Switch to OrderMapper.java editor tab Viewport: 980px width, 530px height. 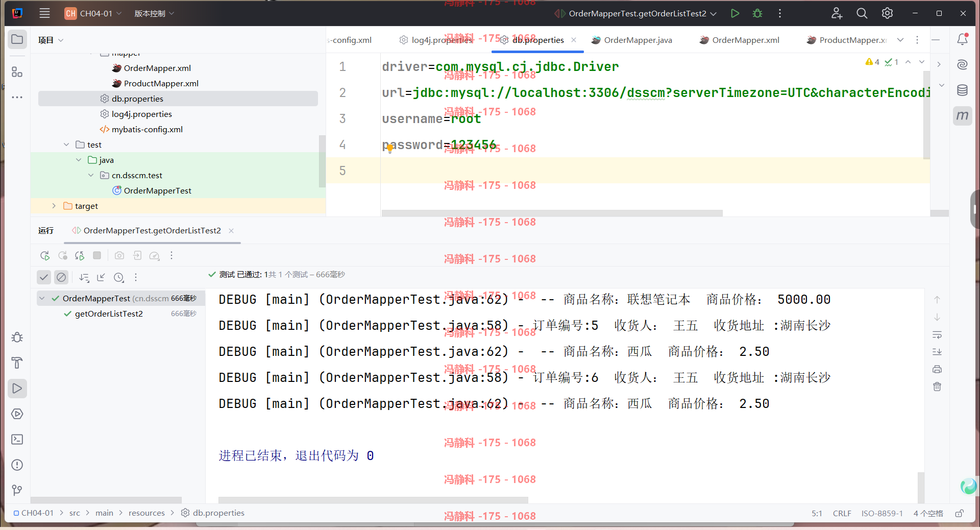click(x=632, y=40)
